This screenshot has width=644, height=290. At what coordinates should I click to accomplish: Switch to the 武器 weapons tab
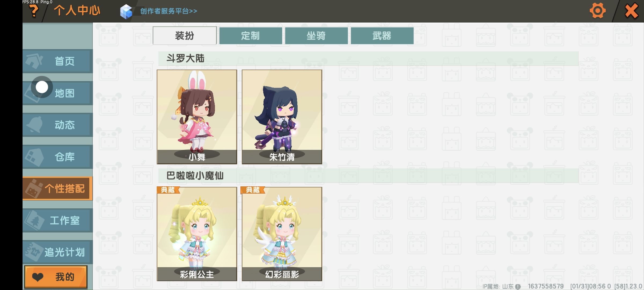click(x=382, y=36)
